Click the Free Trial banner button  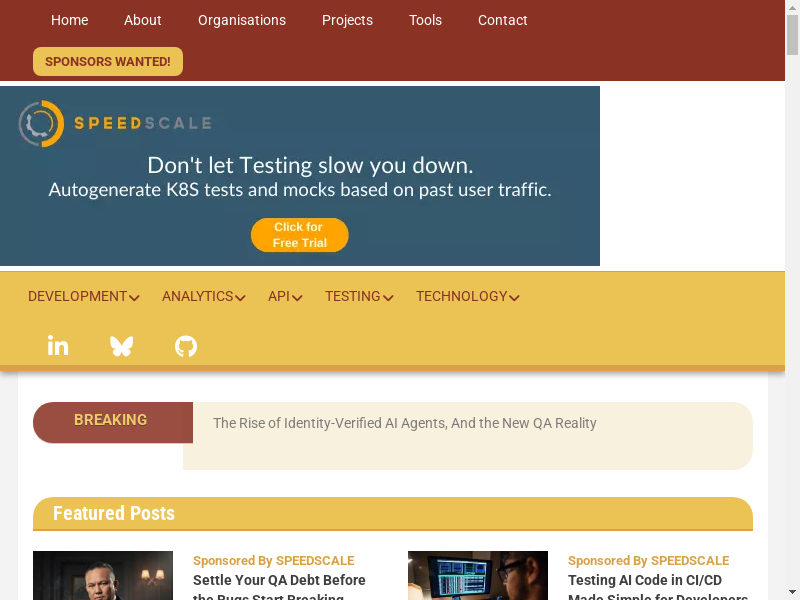tap(299, 235)
